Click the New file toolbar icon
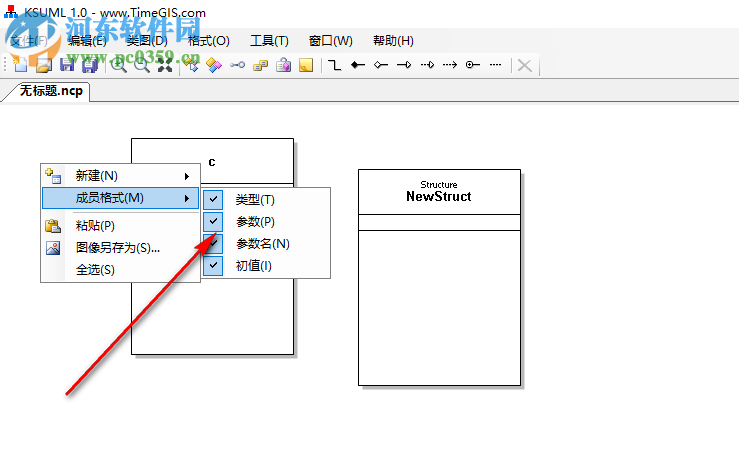This screenshot has height=476, width=739. tap(20, 65)
